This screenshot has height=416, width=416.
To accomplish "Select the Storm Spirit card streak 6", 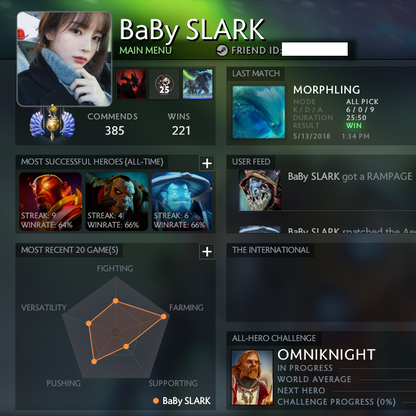I will (182, 201).
